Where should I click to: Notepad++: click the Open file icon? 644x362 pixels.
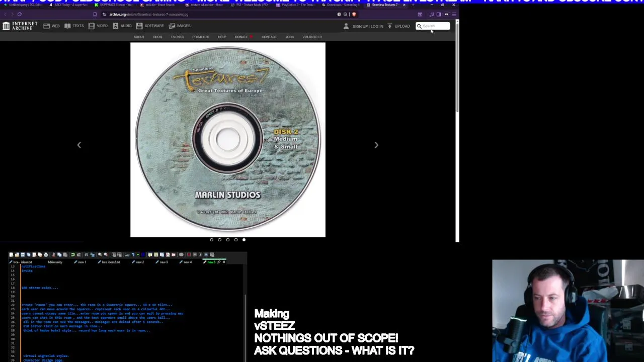[x=17, y=254]
